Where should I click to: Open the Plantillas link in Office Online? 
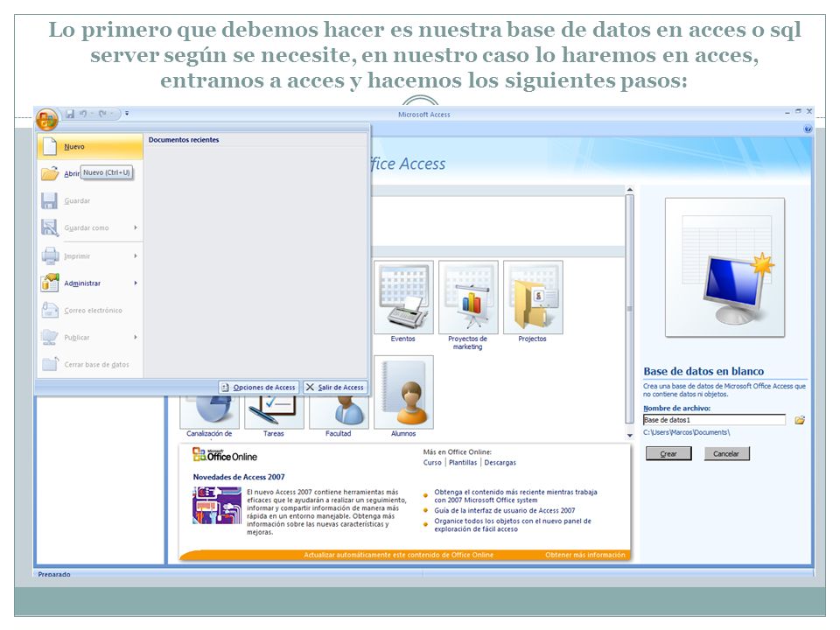click(463, 462)
